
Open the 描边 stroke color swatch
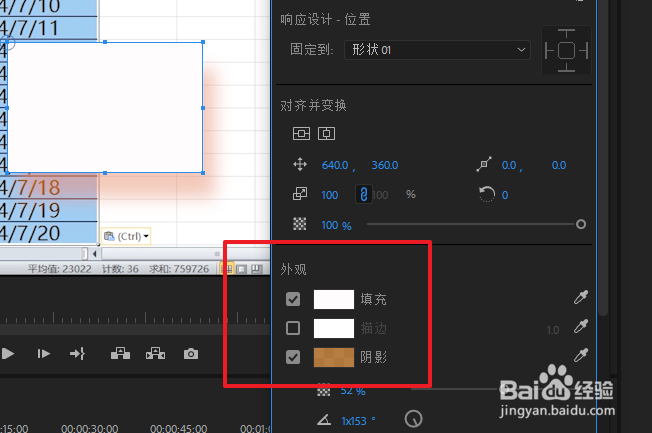tap(334, 329)
